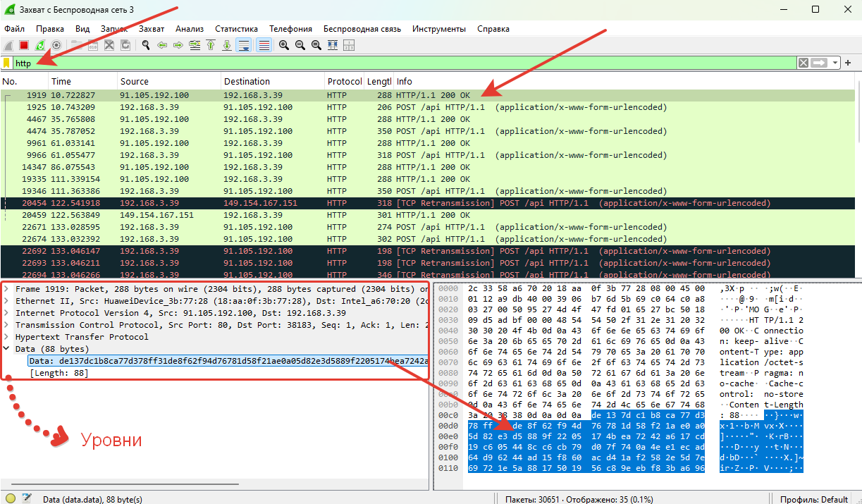Go to previous packet in history
The height and width of the screenshot is (504, 862).
click(162, 45)
